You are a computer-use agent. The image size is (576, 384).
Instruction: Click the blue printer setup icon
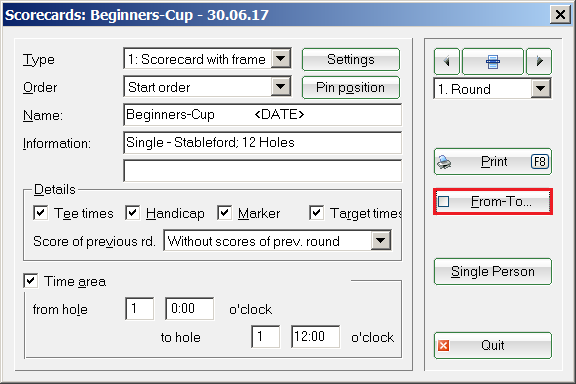(x=493, y=61)
